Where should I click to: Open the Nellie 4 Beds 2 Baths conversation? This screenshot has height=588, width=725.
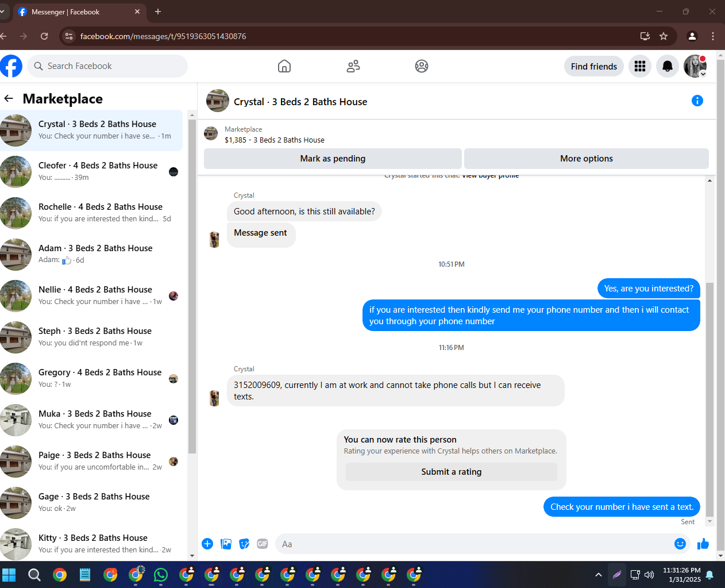point(91,296)
